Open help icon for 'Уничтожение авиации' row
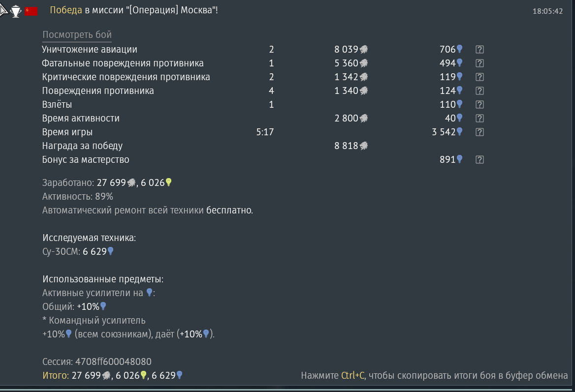This screenshot has height=392, width=575. [x=479, y=50]
